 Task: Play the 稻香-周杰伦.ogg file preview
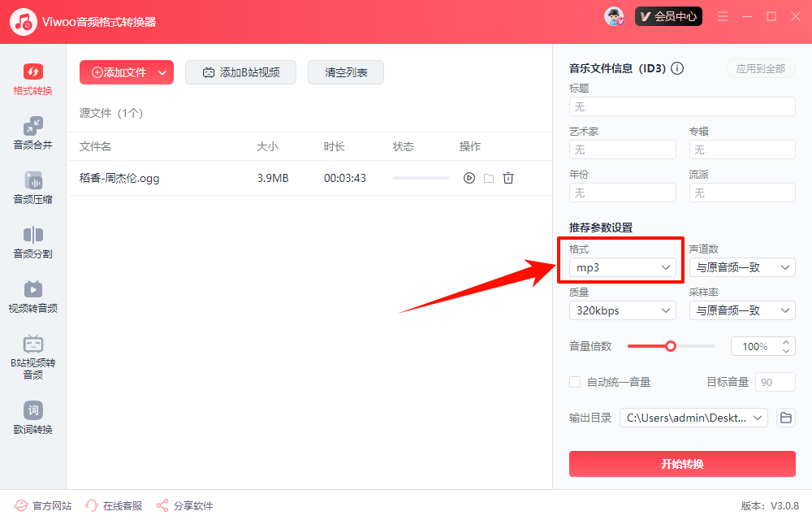(469, 177)
